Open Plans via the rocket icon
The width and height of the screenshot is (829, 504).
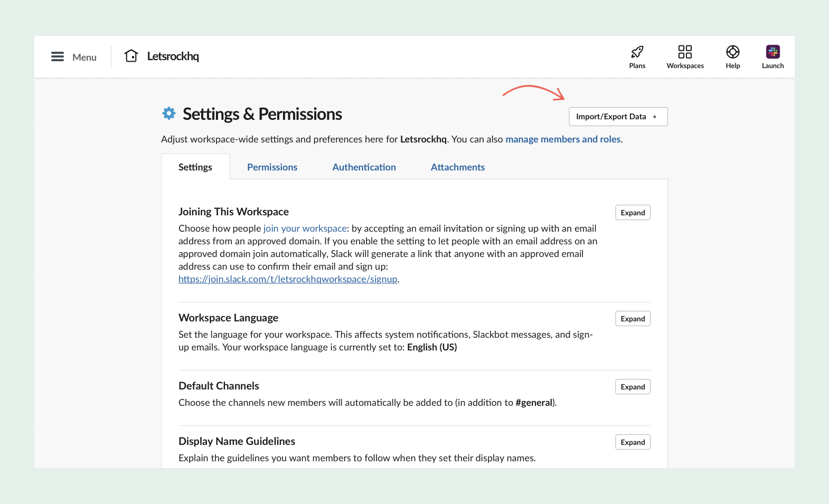[637, 52]
